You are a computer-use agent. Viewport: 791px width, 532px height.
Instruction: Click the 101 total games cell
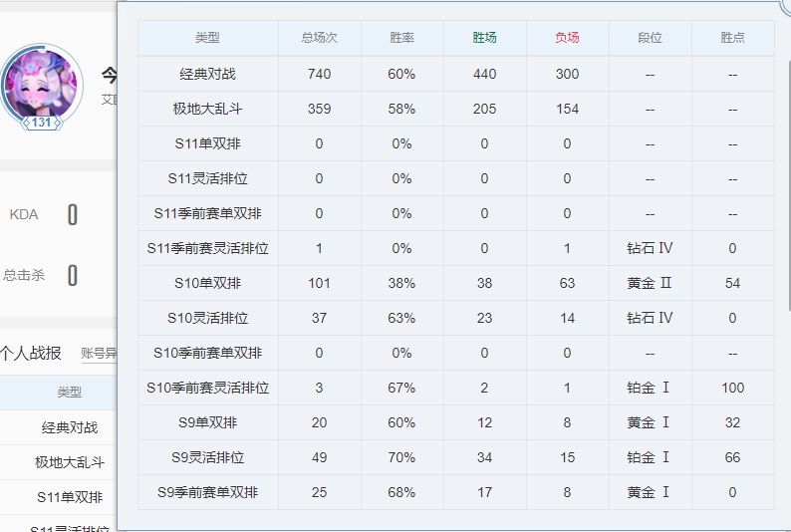coord(320,283)
